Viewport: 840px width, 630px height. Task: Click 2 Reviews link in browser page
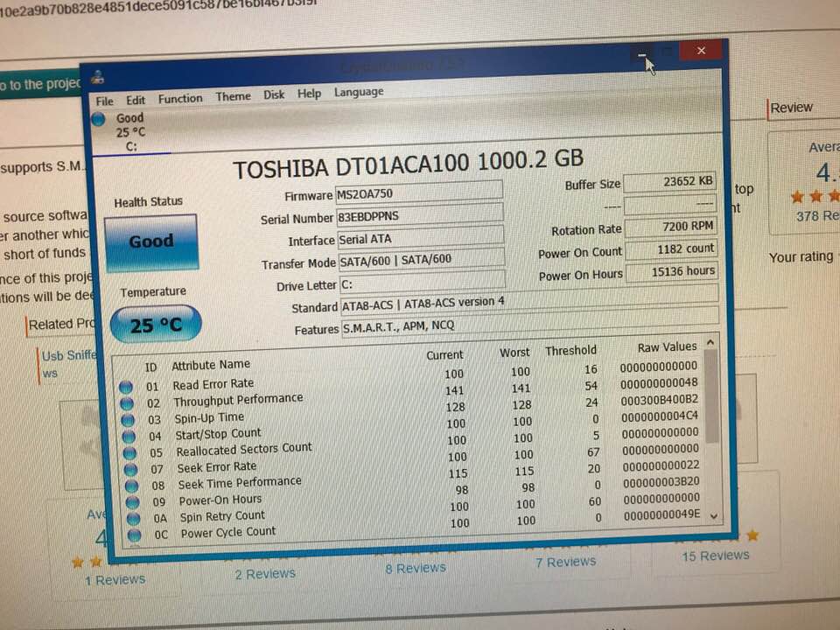point(265,574)
